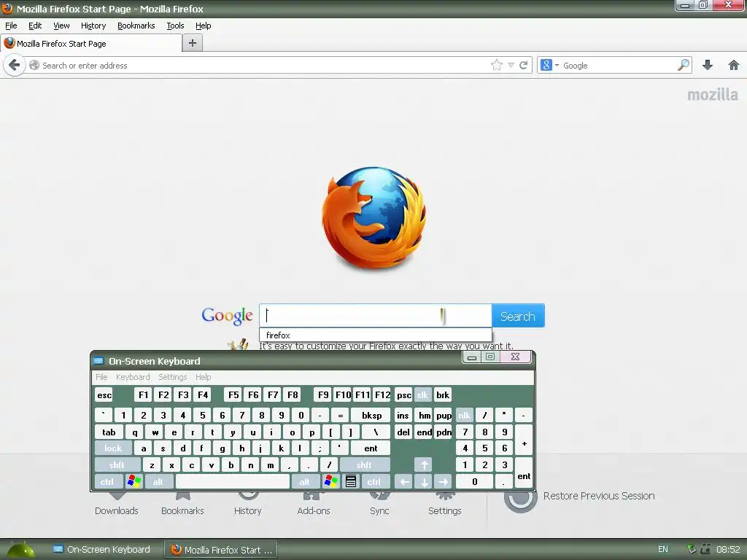Viewport: 747px width, 560px height.
Task: Go to Firefox home page icon
Action: coord(734,65)
